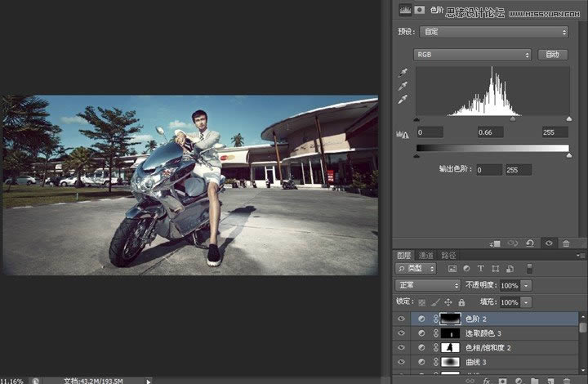Image resolution: width=588 pixels, height=384 pixels.
Task: Delete the adjustment layer using properties trash icon
Action: (x=566, y=243)
